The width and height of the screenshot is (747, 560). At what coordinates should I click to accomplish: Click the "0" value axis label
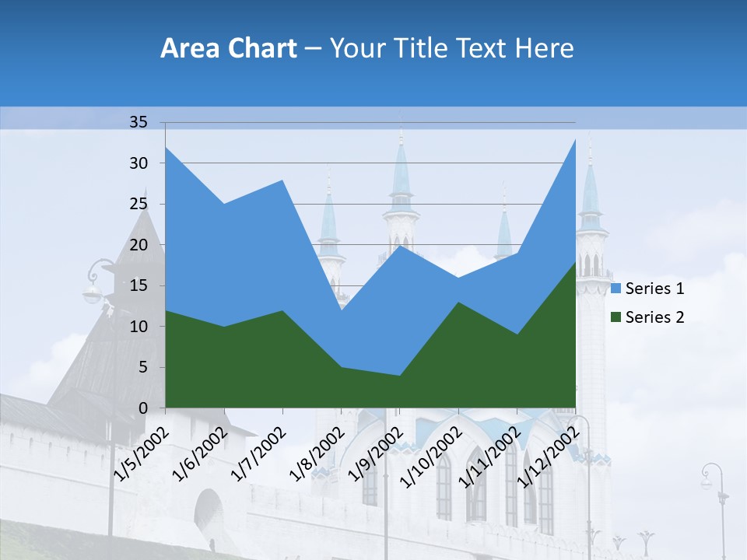click(145, 406)
